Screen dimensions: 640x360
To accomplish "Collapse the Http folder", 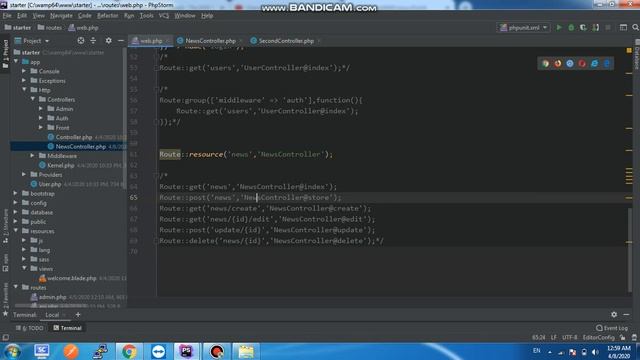I will pos(24,90).
